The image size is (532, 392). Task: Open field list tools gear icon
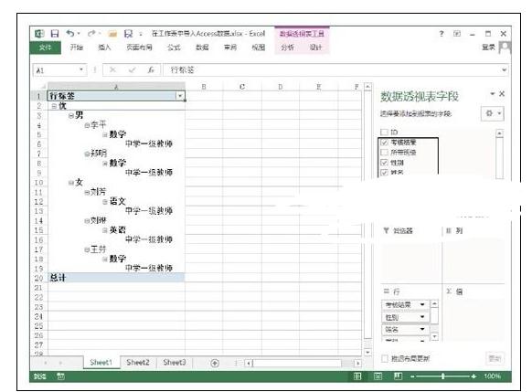point(493,113)
